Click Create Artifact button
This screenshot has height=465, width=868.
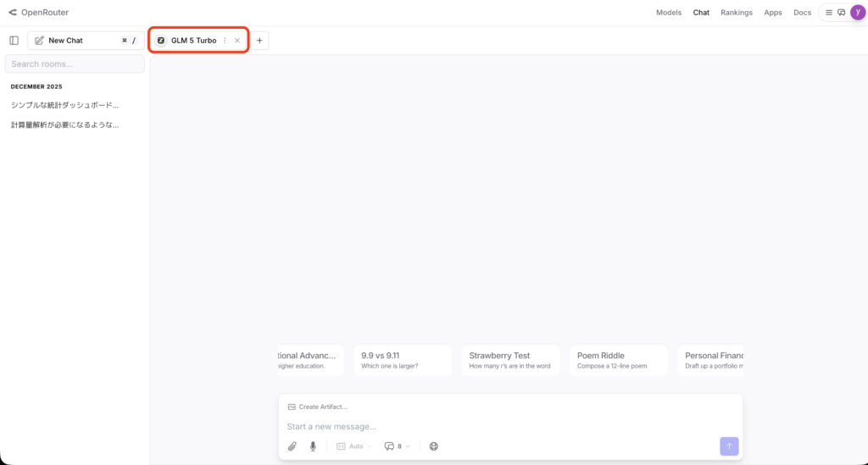coord(318,407)
